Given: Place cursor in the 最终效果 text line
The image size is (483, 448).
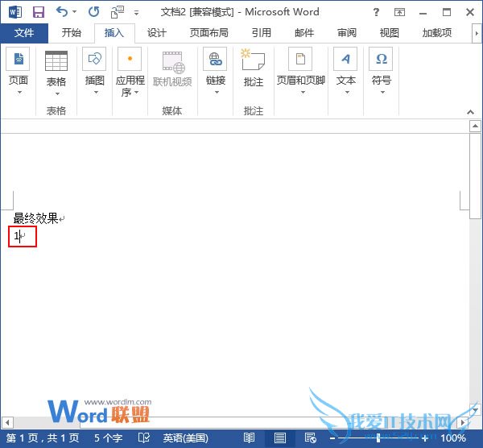Looking at the screenshot, I should [x=36, y=218].
